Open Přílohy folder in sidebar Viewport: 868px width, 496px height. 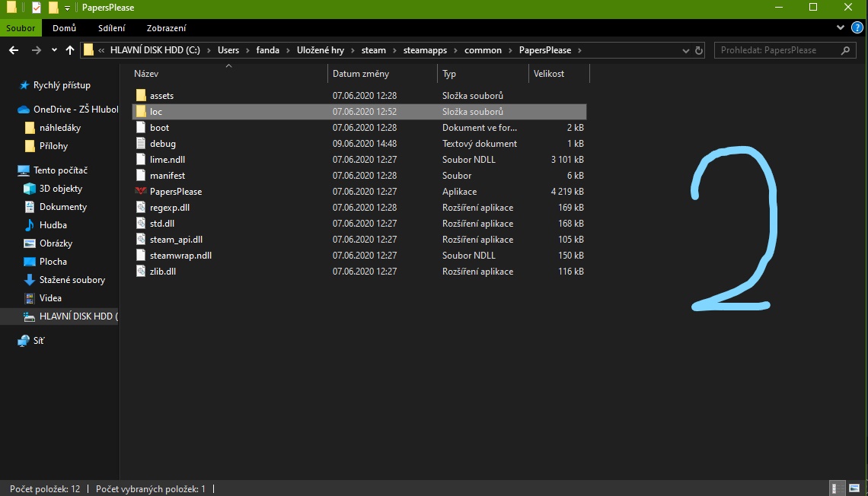click(53, 146)
